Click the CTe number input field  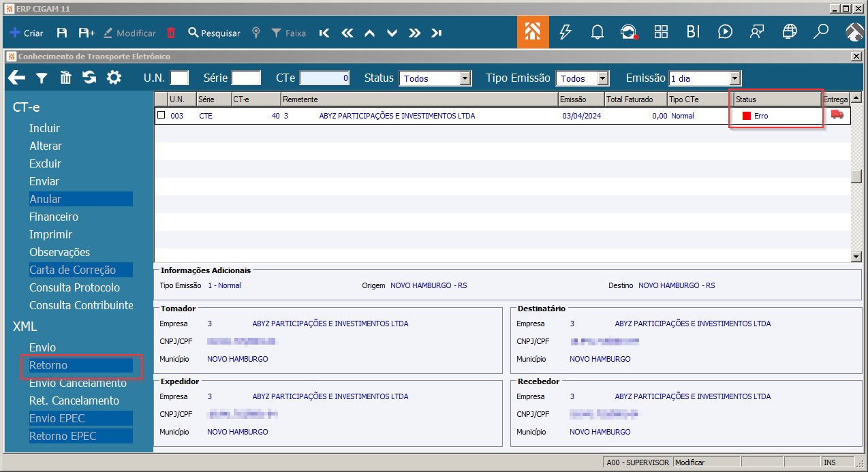[x=325, y=78]
